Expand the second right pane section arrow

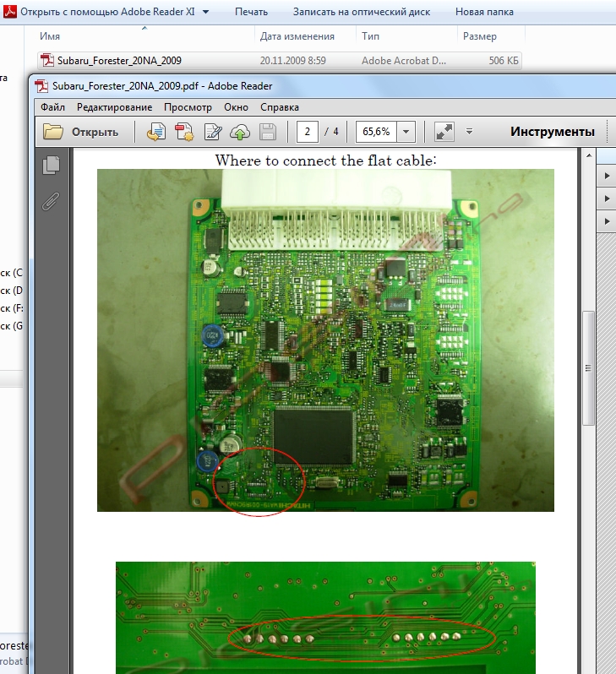(x=607, y=198)
